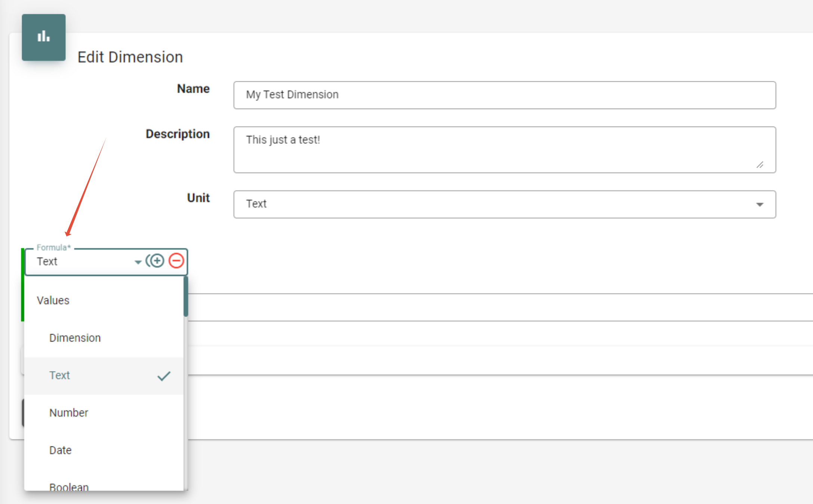Select the Number option

point(69,413)
